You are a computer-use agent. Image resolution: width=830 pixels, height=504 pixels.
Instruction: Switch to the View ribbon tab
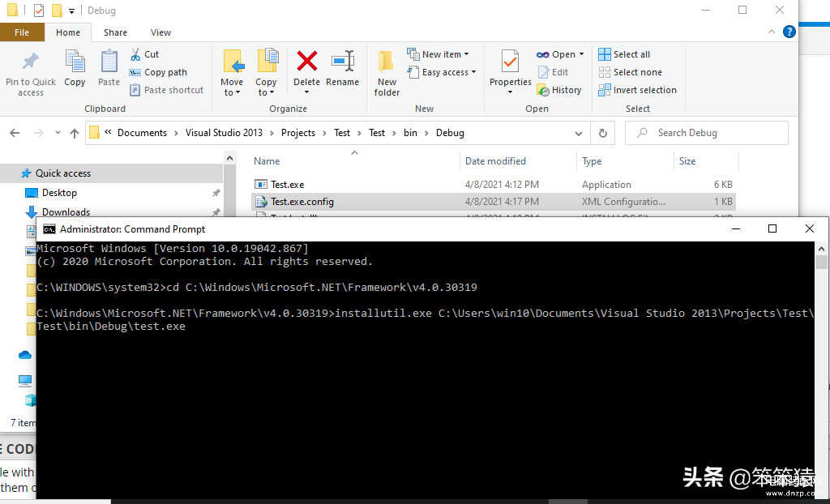161,32
